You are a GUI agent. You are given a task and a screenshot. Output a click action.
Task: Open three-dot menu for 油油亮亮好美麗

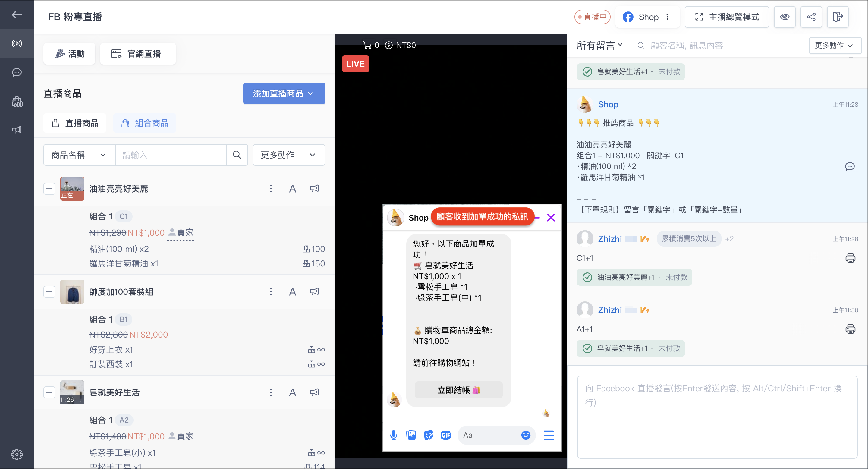click(x=271, y=189)
